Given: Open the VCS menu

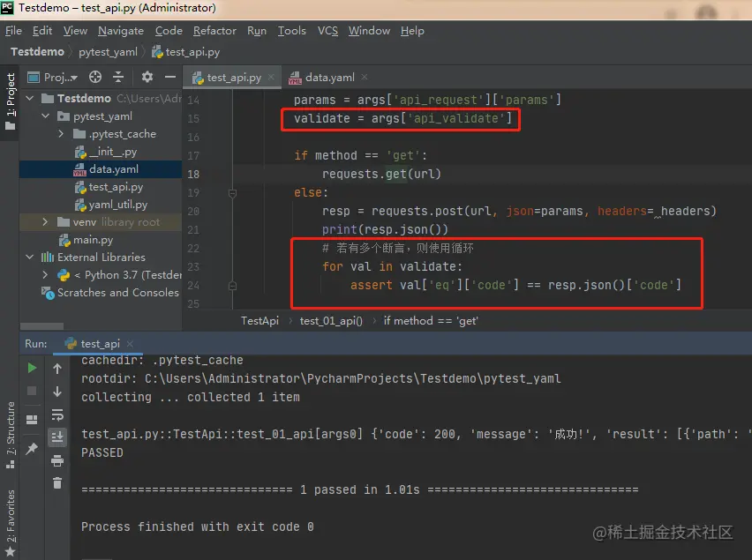Looking at the screenshot, I should (x=327, y=31).
